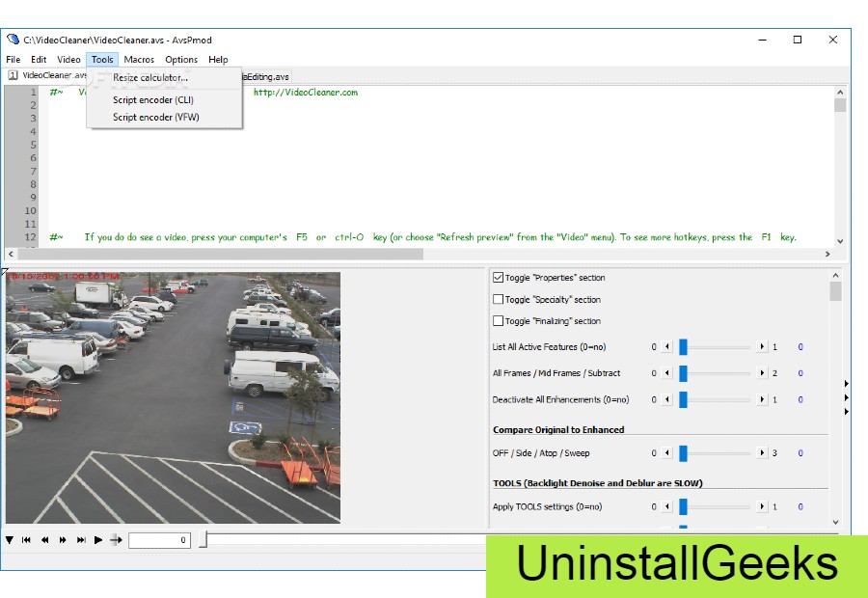Image resolution: width=868 pixels, height=598 pixels.
Task: Open the Help menu
Action: click(218, 59)
